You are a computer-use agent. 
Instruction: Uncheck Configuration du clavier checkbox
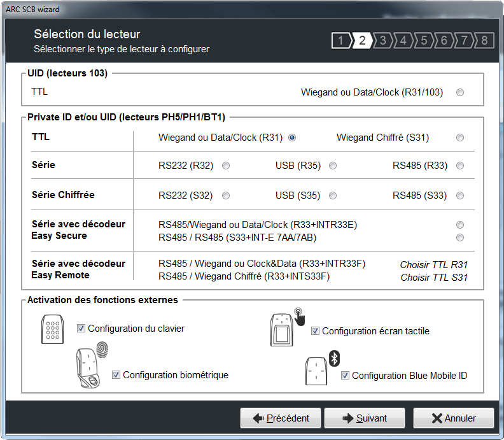tap(81, 329)
